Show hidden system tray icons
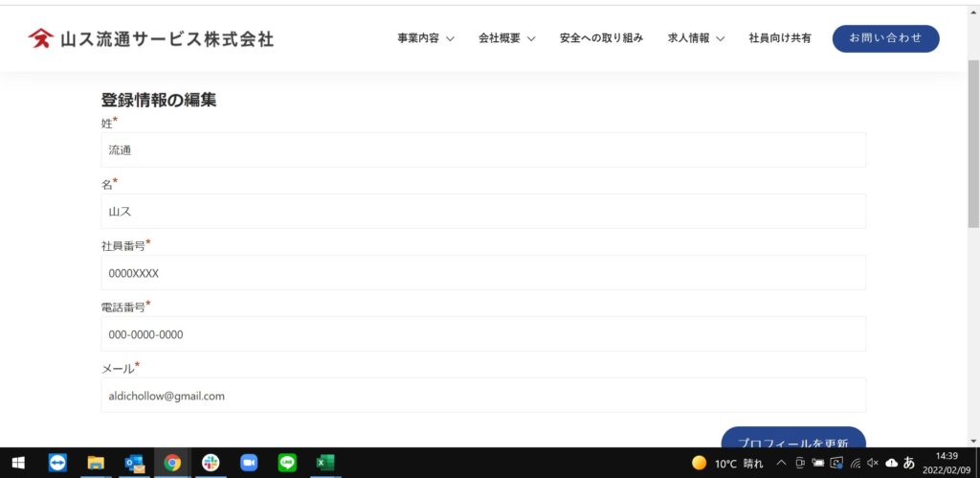This screenshot has width=980, height=478. pyautogui.click(x=781, y=463)
